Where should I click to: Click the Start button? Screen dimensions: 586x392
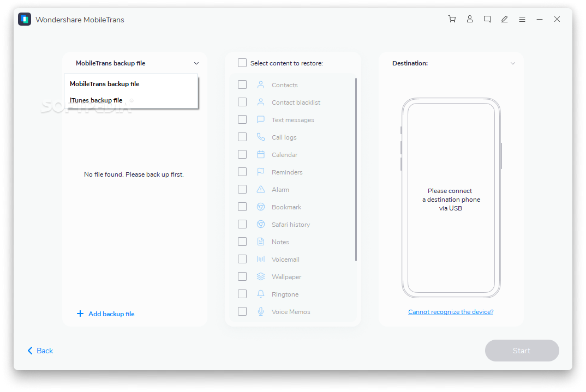(522, 351)
